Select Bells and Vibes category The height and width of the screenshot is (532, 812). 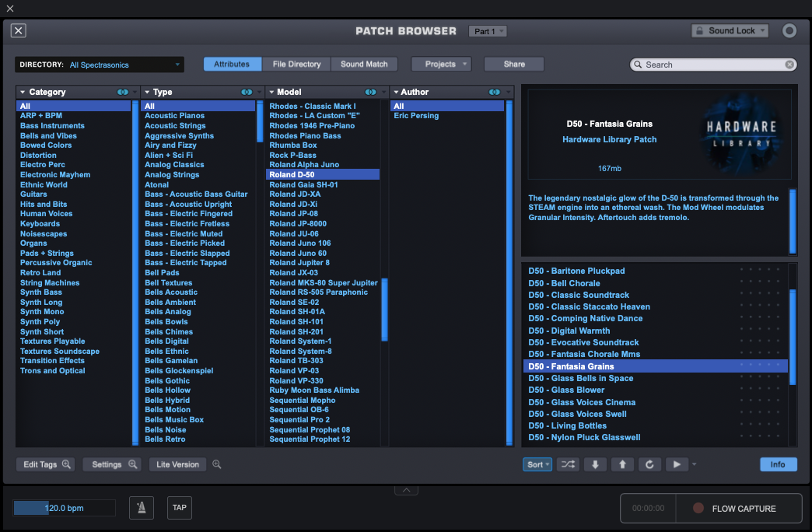pos(48,135)
